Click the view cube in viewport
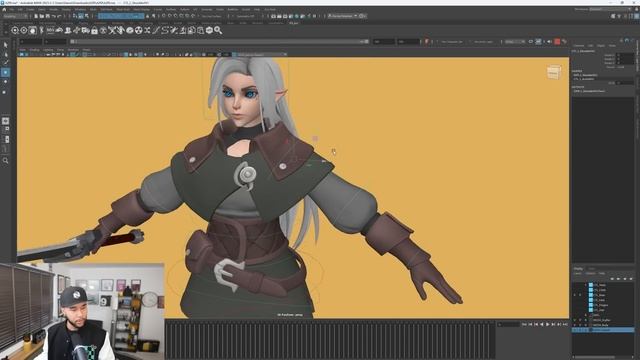The height and width of the screenshot is (360, 640). (x=554, y=72)
